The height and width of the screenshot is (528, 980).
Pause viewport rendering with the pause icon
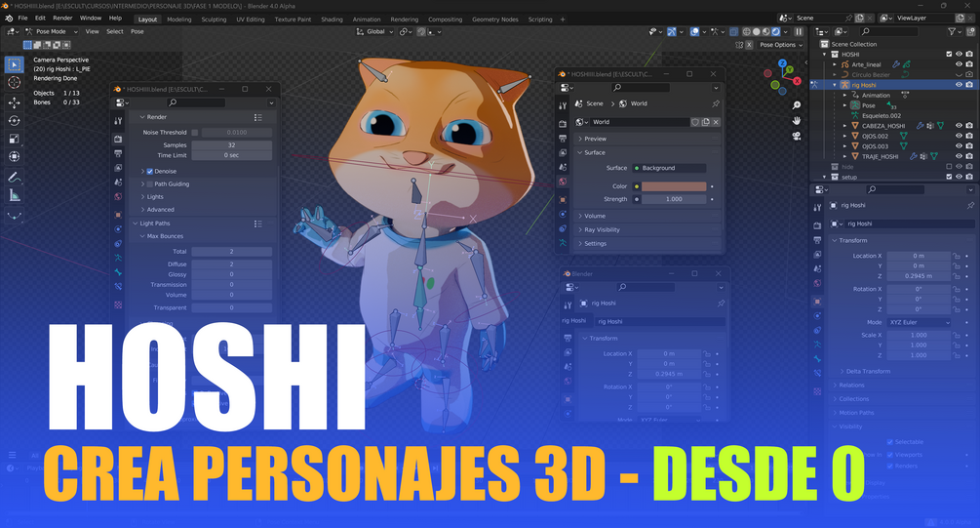click(798, 31)
